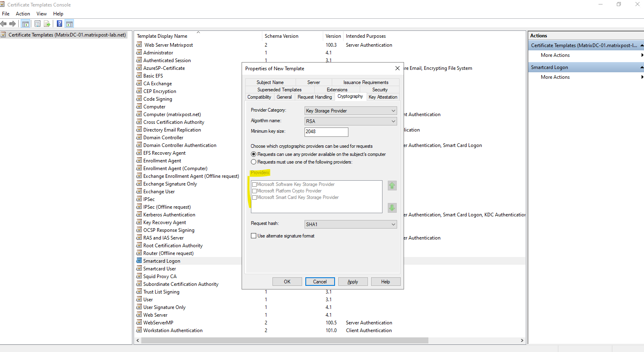Switch to the Key Attestation tab
This screenshot has width=644, height=352.
pyautogui.click(x=383, y=97)
